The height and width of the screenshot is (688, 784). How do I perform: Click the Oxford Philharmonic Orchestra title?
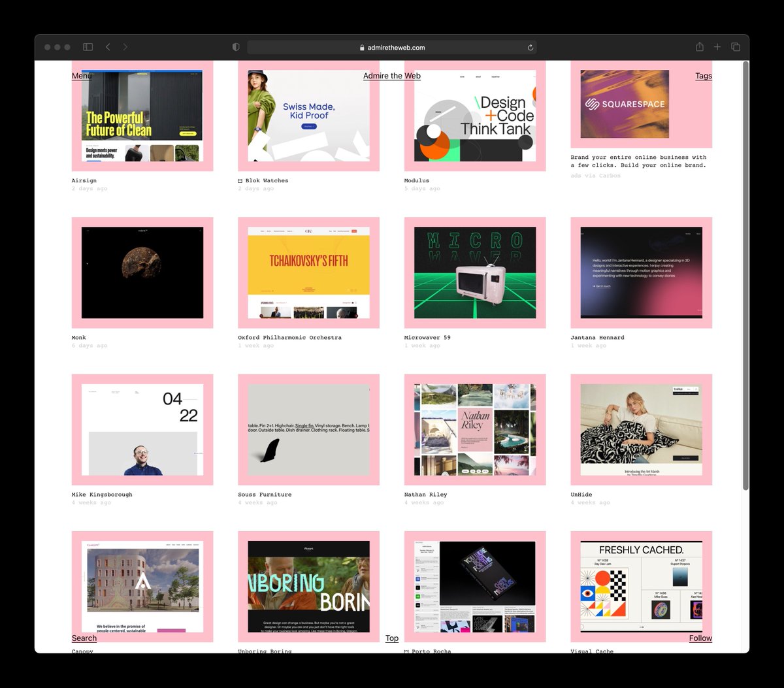pos(289,337)
